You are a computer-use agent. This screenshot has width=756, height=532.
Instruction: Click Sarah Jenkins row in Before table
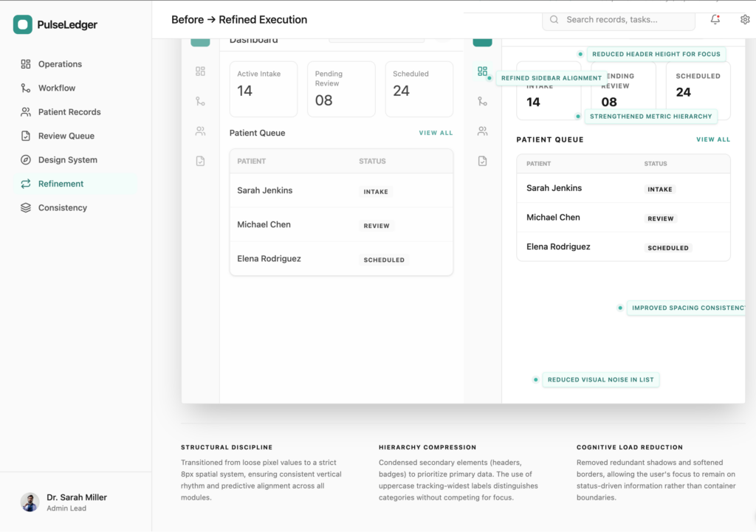[x=341, y=191]
